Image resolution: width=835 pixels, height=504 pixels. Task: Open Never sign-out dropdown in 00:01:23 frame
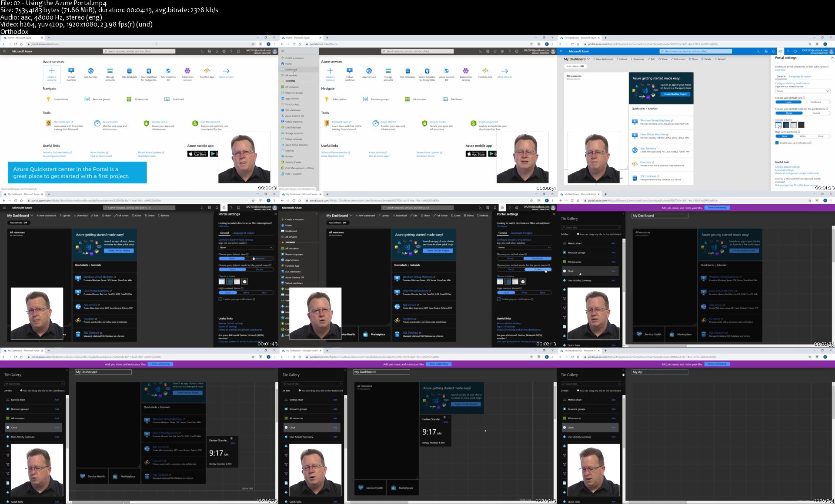(x=802, y=91)
